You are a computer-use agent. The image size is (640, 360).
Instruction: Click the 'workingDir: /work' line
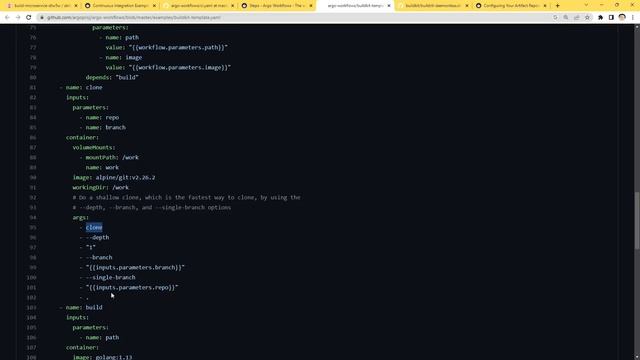click(101, 187)
